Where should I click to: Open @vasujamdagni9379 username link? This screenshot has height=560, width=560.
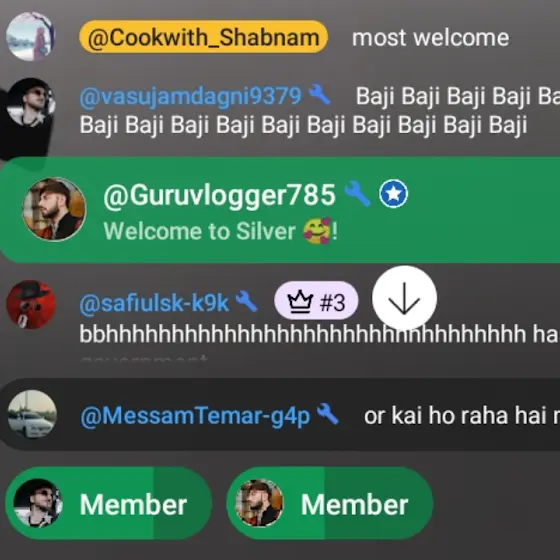pyautogui.click(x=191, y=96)
